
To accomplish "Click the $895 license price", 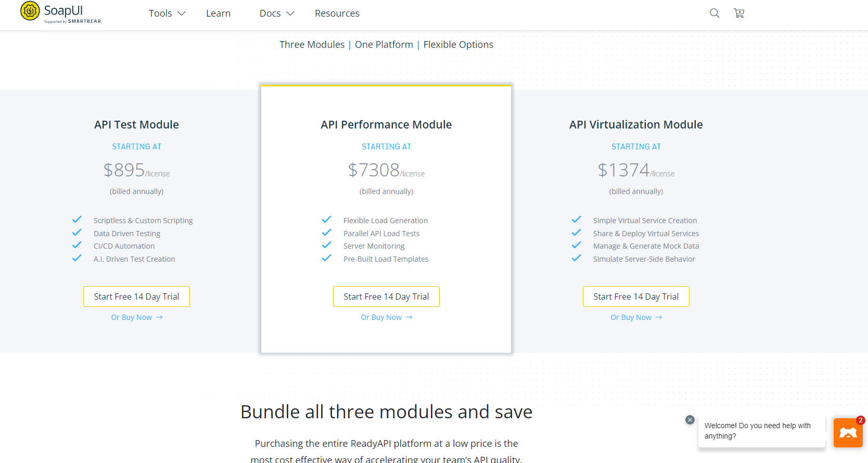I will coord(136,170).
